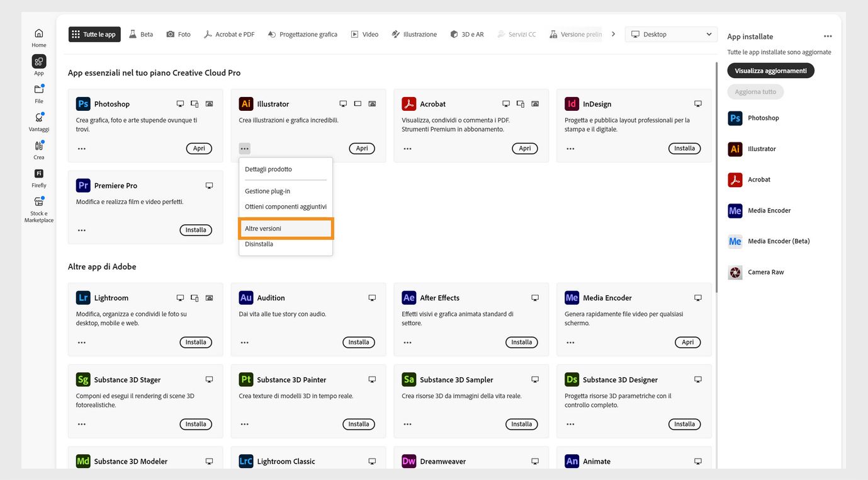Open more options for Audition card

[x=245, y=343]
